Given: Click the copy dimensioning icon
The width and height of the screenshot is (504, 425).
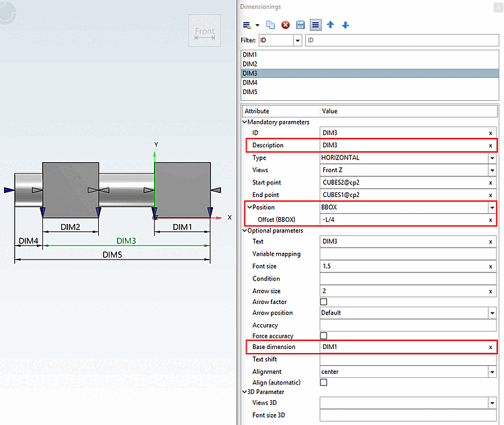Looking at the screenshot, I should pyautogui.click(x=271, y=25).
